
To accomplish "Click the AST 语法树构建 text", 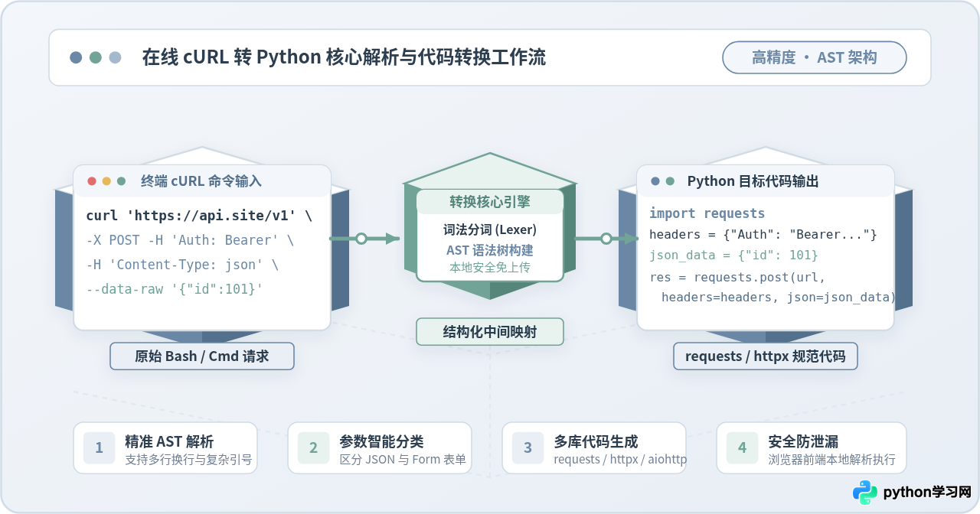I will 490,250.
